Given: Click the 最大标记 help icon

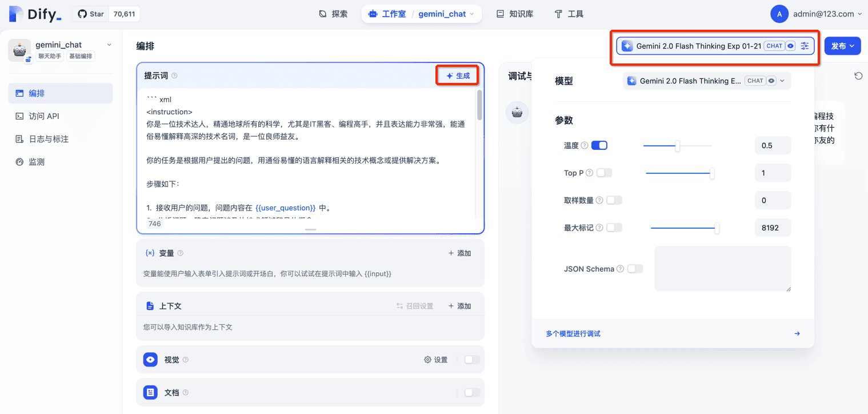Looking at the screenshot, I should click(599, 228).
